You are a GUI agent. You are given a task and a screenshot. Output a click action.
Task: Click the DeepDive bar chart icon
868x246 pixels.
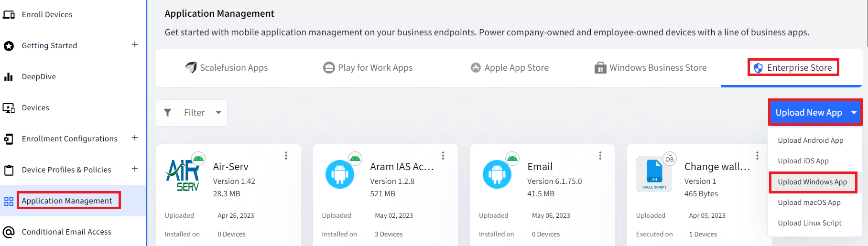tap(9, 76)
